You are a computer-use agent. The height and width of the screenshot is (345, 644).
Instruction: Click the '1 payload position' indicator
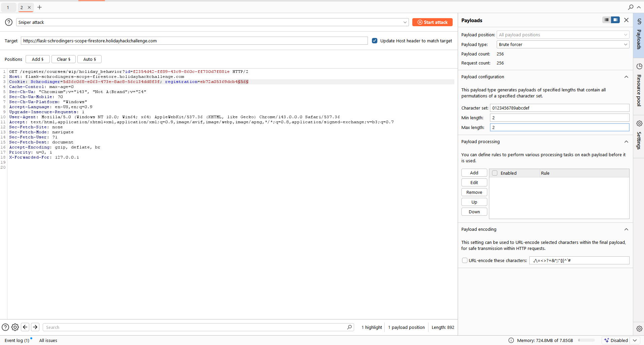pyautogui.click(x=406, y=327)
